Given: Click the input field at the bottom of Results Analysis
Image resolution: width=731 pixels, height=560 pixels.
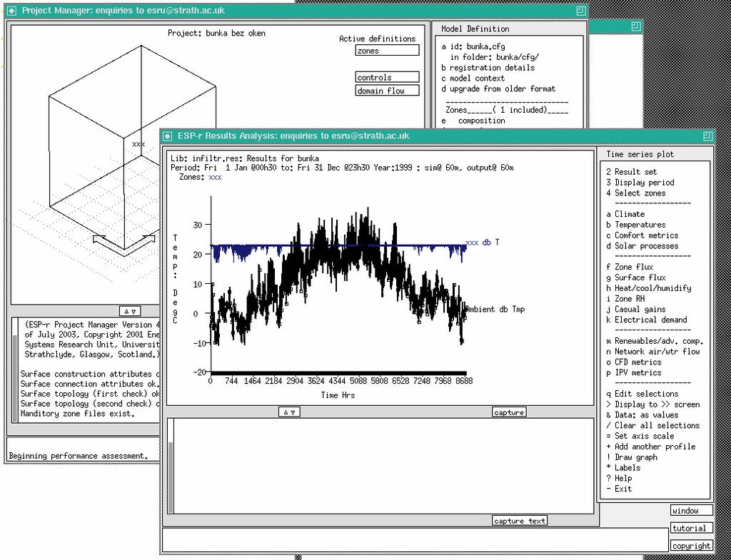Looking at the screenshot, I should coord(415,539).
